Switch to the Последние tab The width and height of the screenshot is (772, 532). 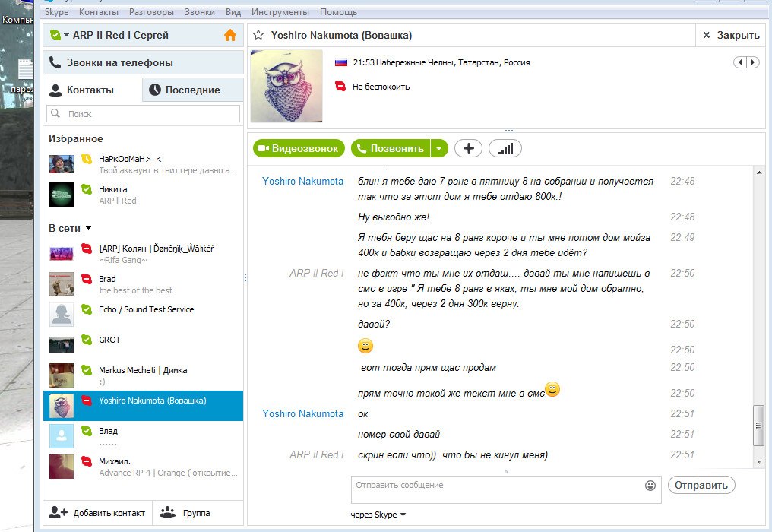(192, 90)
